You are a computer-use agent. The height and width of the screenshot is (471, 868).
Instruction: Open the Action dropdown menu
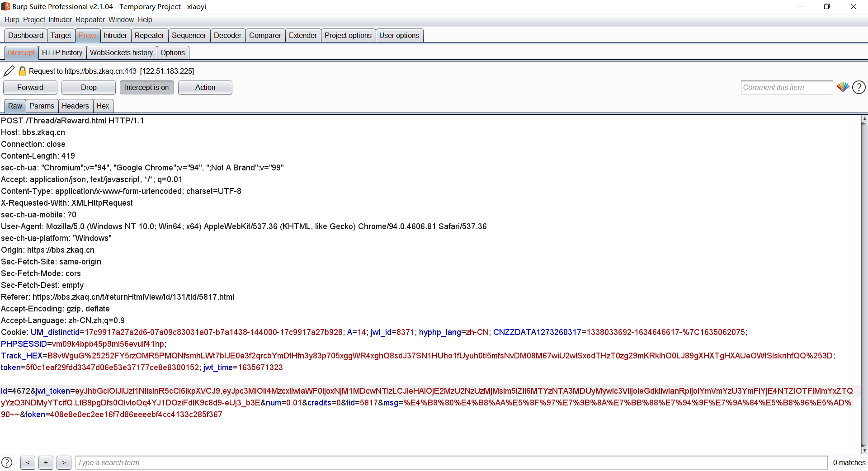tap(205, 87)
